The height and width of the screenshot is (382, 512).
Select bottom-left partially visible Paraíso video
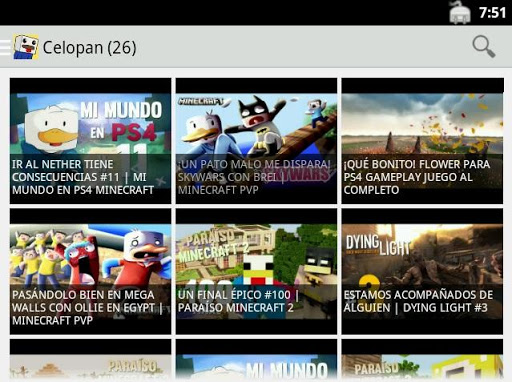pos(90,360)
